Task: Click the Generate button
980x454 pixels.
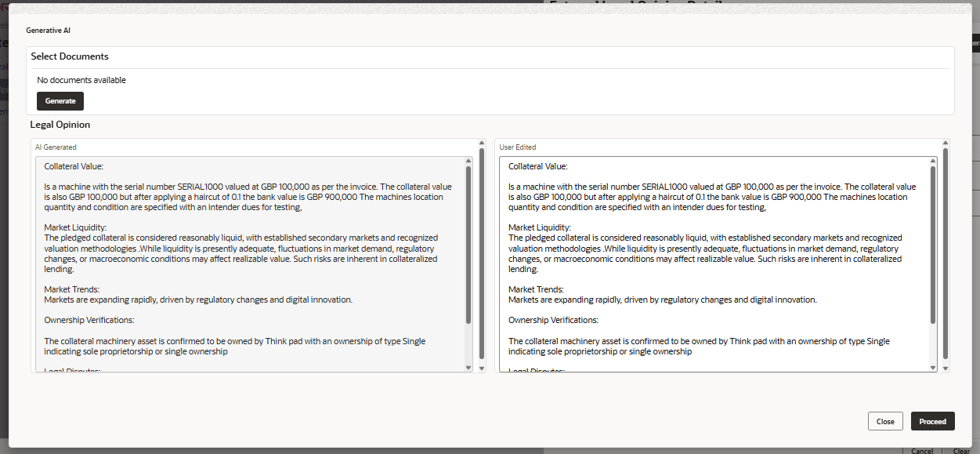Action: (60, 101)
